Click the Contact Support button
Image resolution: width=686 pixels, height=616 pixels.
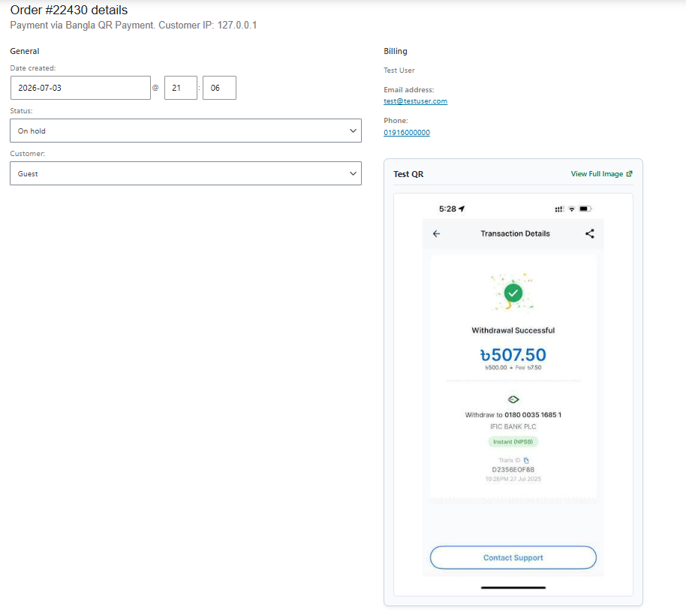click(x=513, y=557)
